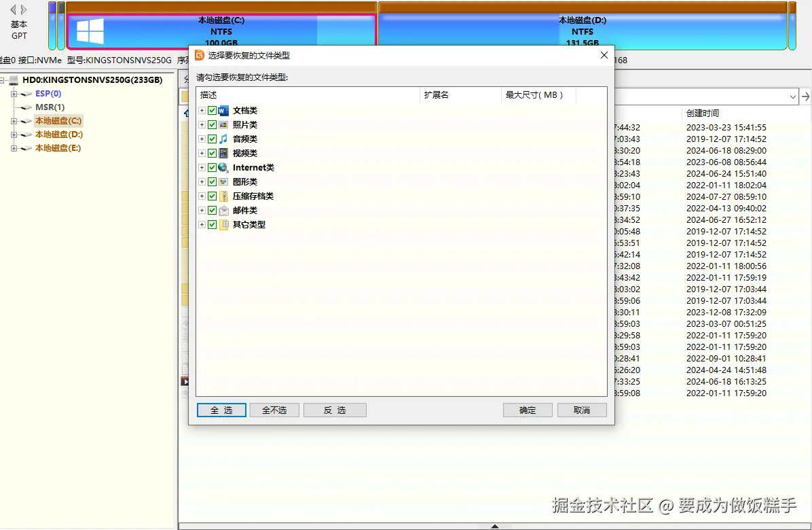The image size is (812, 530).
Task: Click the graphics icon beside 图形类
Action: (x=223, y=181)
